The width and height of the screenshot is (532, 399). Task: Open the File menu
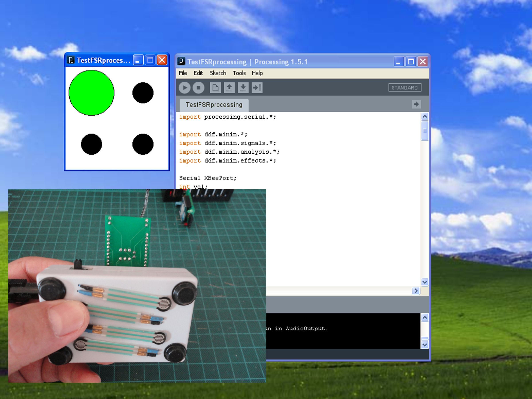183,73
